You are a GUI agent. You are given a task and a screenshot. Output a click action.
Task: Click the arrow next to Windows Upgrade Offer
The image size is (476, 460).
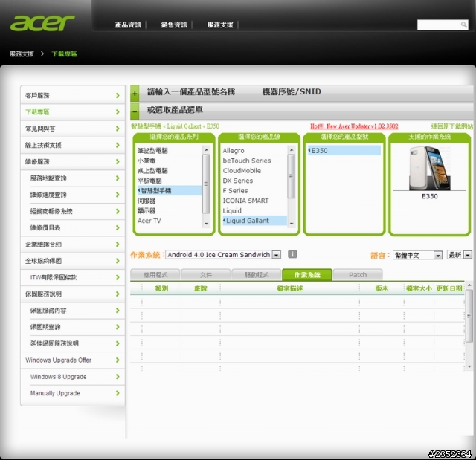coord(118,360)
